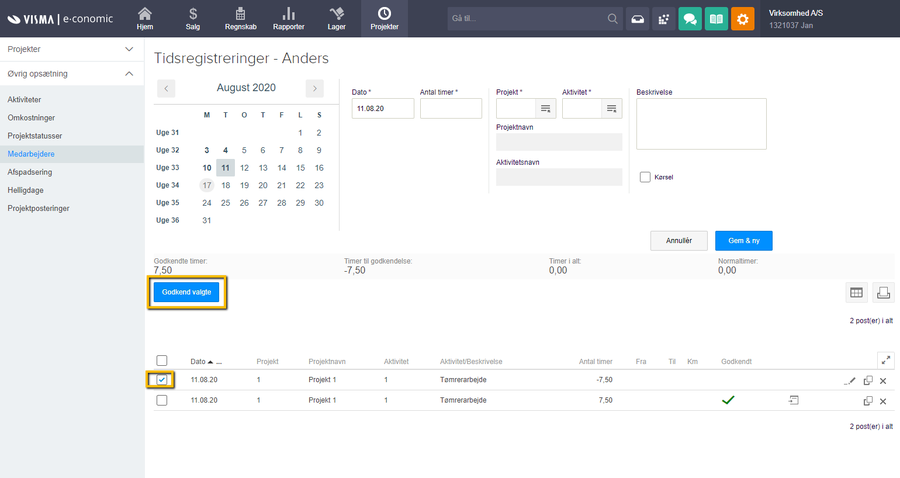The height and width of the screenshot is (478, 900).
Task: Click the printer icon above the table
Action: 883,292
